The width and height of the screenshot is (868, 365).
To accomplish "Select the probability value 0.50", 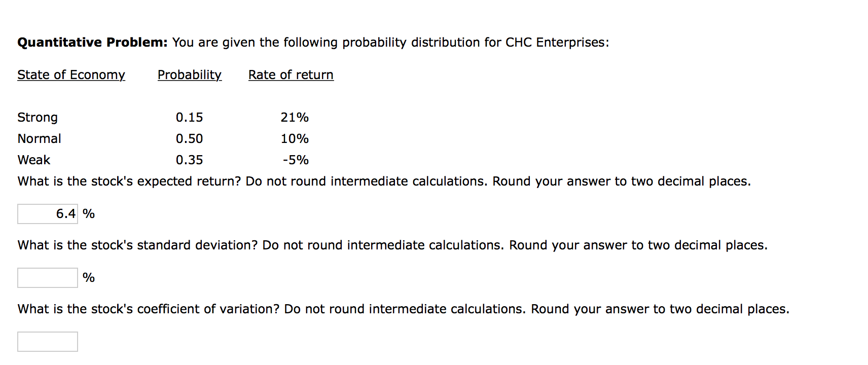I will [189, 138].
